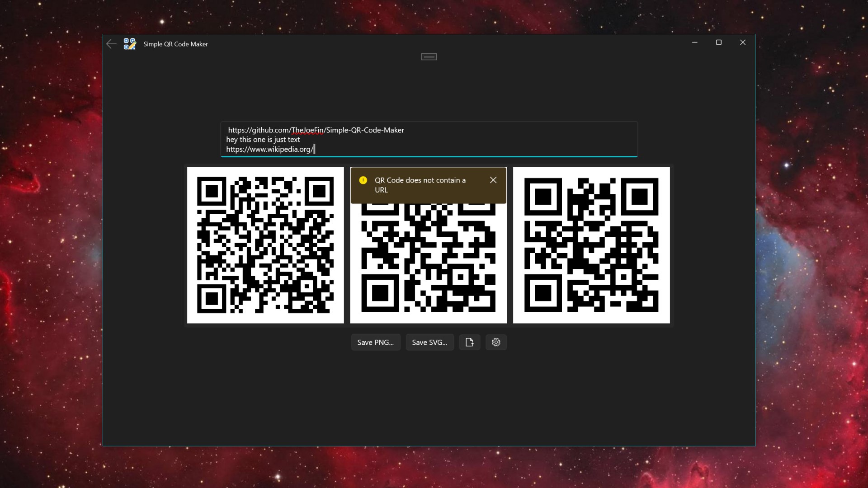This screenshot has height=488, width=868.
Task: Close the Simple QR Code Maker window
Action: coord(742,42)
